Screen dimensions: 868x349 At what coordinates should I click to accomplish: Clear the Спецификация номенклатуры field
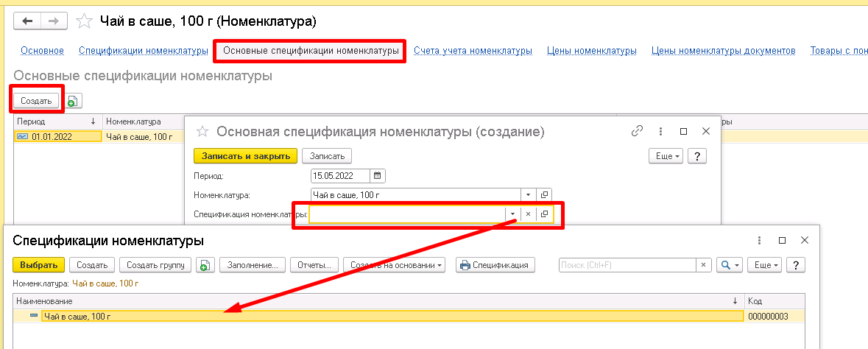pyautogui.click(x=528, y=214)
